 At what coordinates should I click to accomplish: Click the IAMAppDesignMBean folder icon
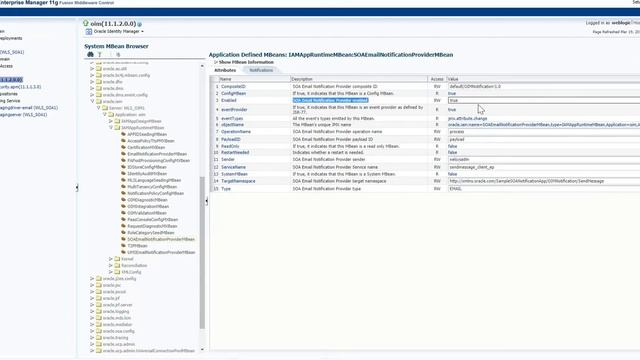pyautogui.click(x=117, y=121)
